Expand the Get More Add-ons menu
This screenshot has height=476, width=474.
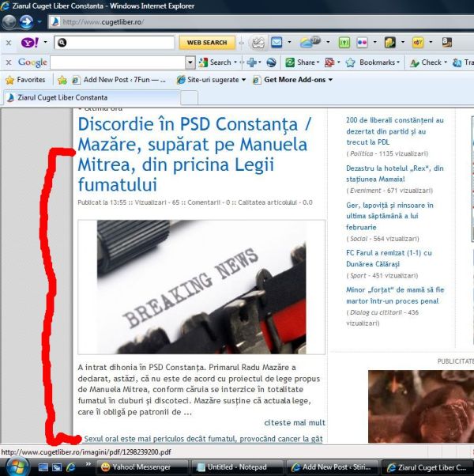pos(298,80)
